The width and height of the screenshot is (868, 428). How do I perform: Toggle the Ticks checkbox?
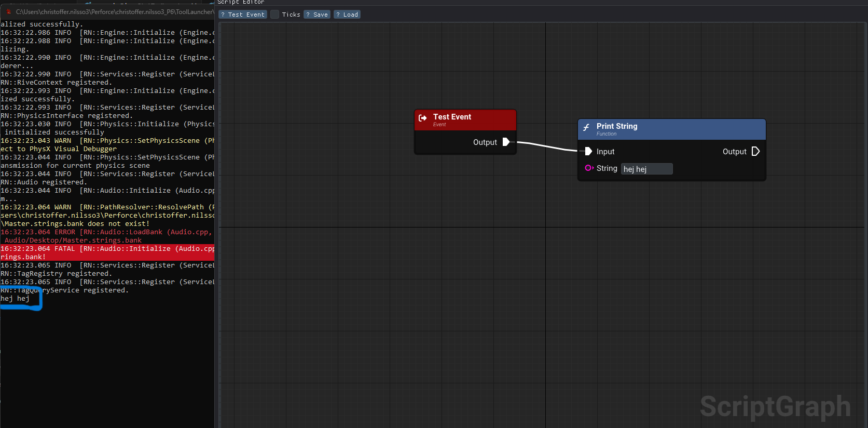(275, 15)
